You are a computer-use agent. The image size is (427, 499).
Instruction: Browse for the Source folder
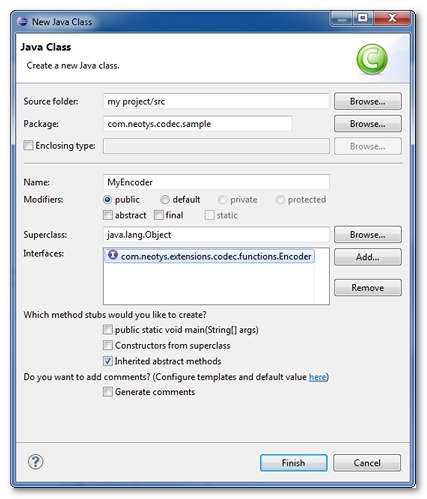(368, 101)
